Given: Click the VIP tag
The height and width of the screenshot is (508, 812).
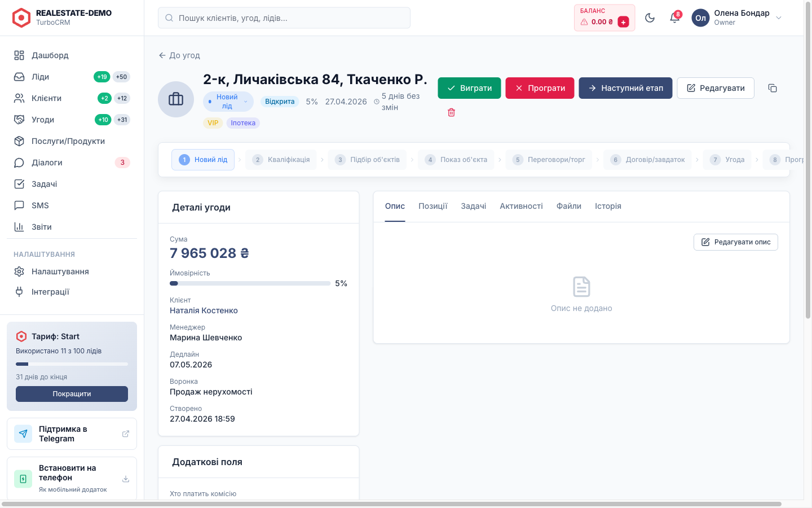Looking at the screenshot, I should pos(213,123).
